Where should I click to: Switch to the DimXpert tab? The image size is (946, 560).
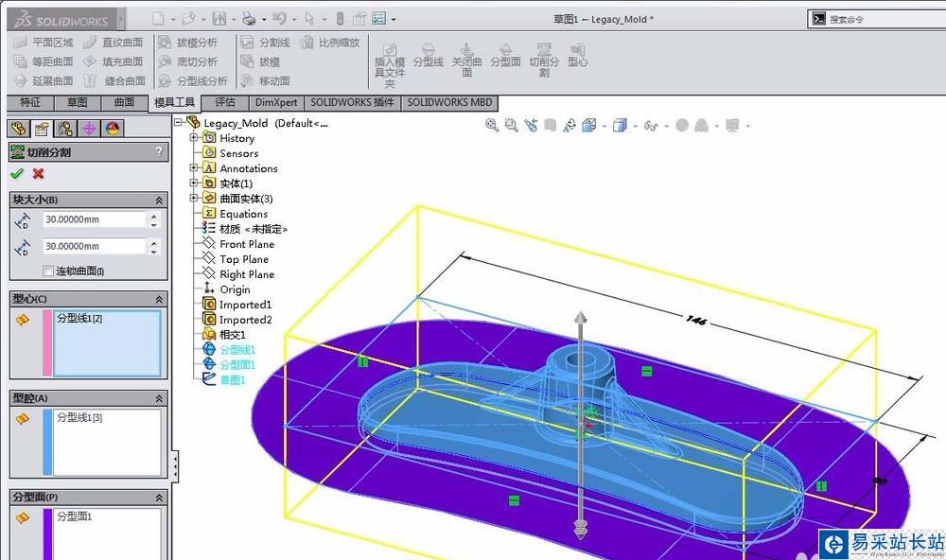pyautogui.click(x=276, y=102)
